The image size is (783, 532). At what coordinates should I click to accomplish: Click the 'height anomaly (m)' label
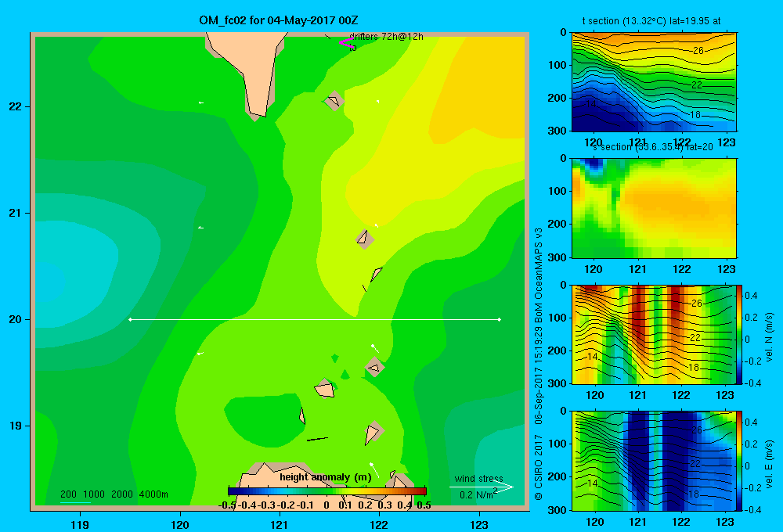[x=326, y=477]
